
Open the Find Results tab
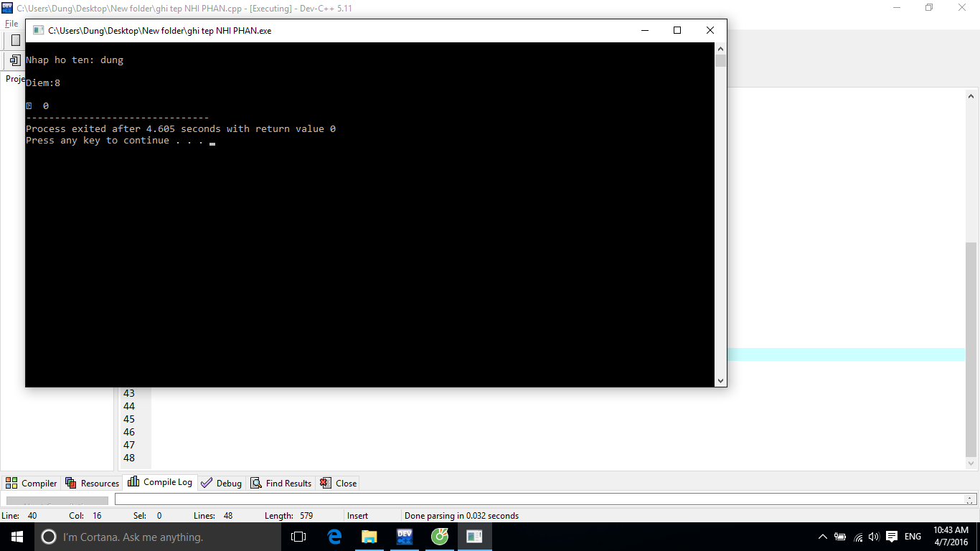(281, 483)
